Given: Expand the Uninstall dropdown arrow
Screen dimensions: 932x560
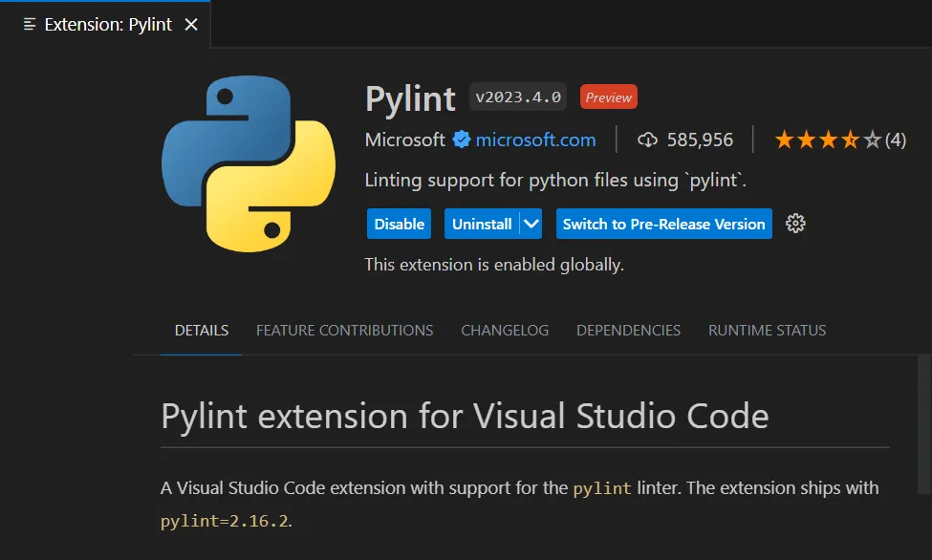Looking at the screenshot, I should coord(531,224).
